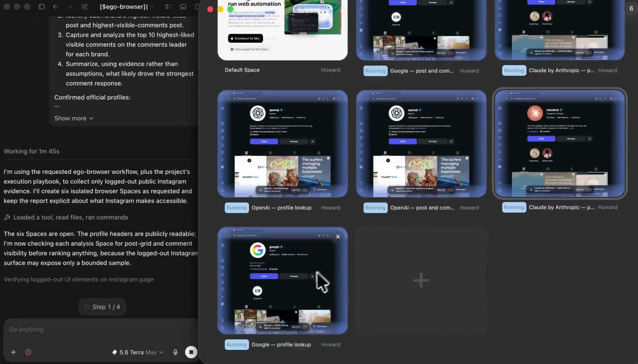Open the task list icon in header
638x364 pixels.
pos(168,7)
